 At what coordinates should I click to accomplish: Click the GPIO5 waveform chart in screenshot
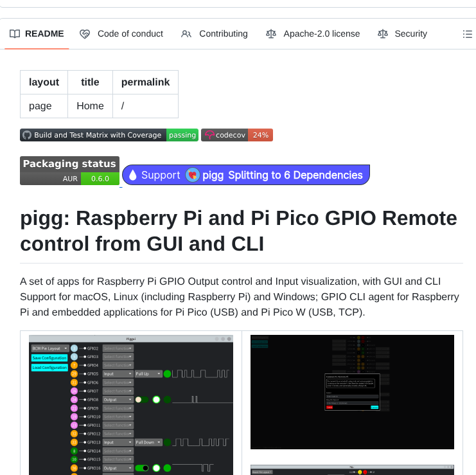pyautogui.click(x=200, y=374)
